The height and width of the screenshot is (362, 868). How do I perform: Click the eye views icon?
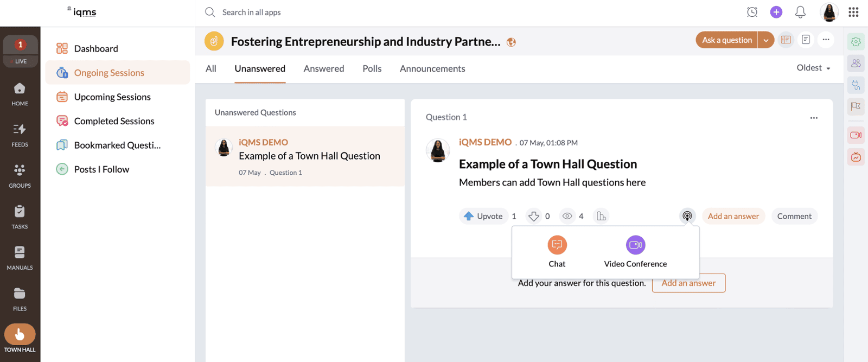tap(567, 217)
